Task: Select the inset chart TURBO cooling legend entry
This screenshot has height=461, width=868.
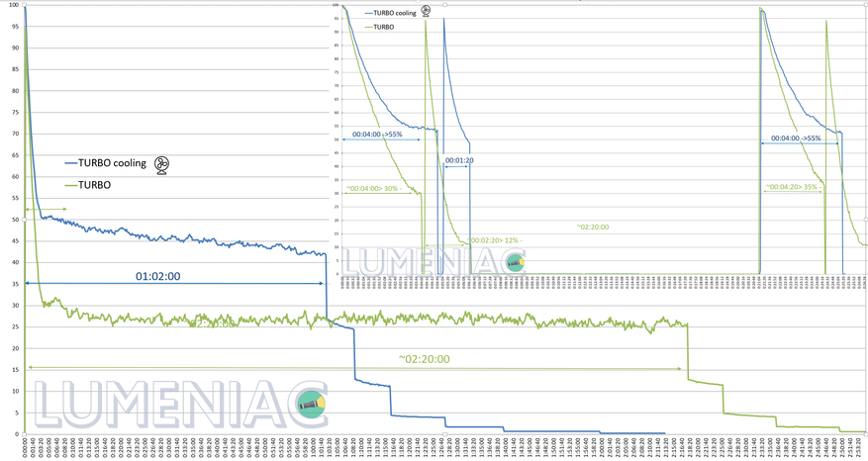Action: coord(395,13)
